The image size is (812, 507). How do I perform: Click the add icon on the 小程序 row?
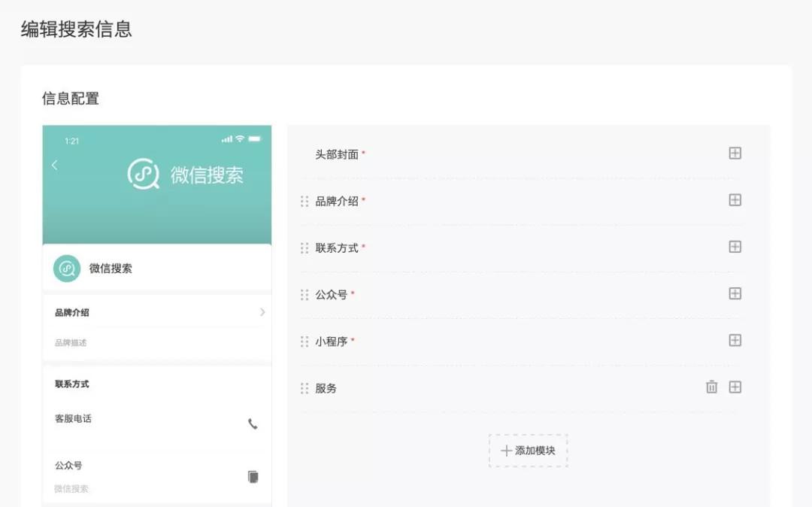735,340
